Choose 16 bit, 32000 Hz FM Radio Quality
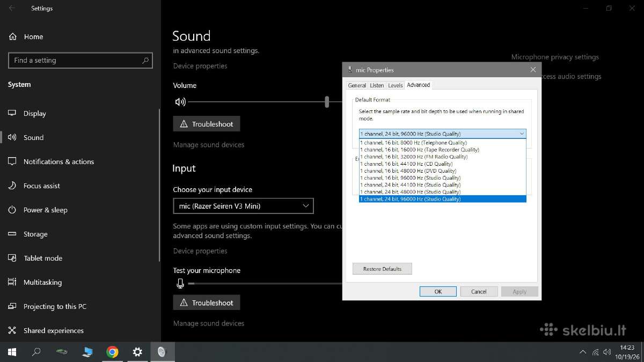 442,157
